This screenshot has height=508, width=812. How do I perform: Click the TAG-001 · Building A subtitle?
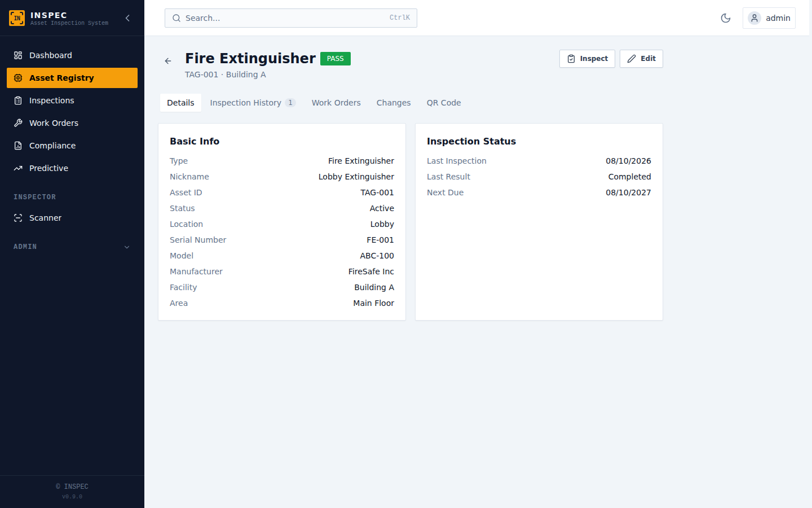[226, 75]
